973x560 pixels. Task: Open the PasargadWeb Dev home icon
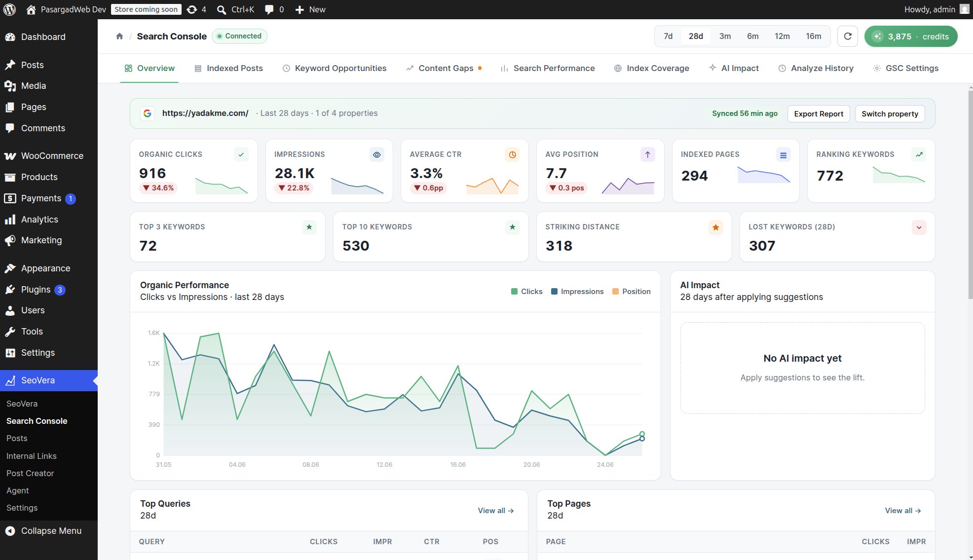tap(31, 9)
